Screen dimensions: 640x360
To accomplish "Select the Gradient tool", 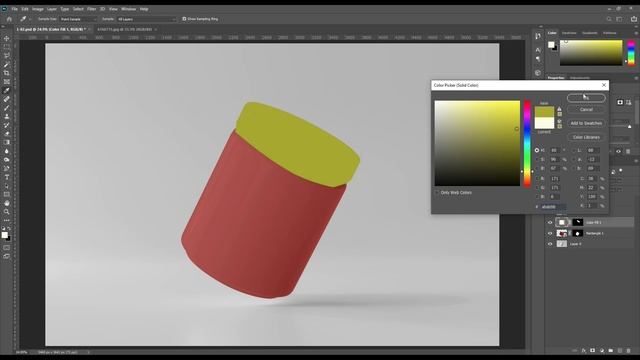I will (x=7, y=142).
